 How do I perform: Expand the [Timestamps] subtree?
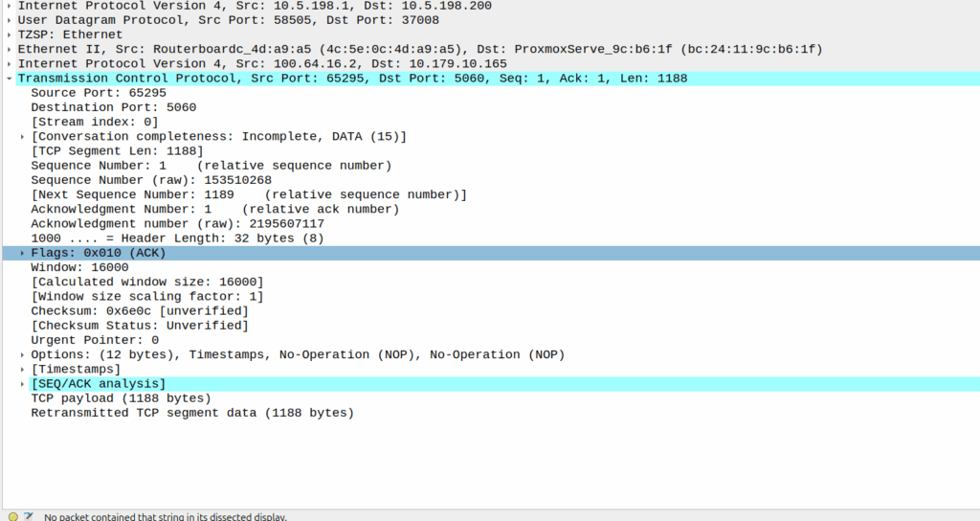click(x=22, y=369)
